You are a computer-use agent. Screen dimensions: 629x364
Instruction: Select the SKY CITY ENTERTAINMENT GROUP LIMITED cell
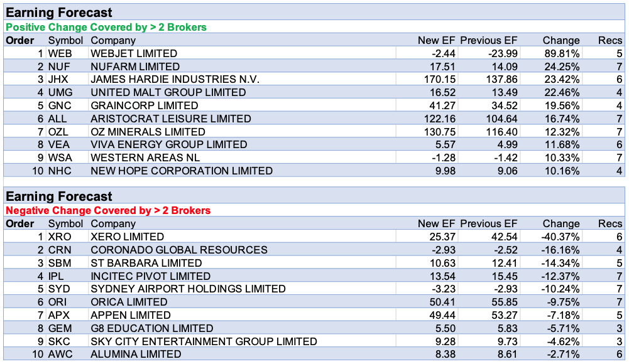tap(204, 341)
